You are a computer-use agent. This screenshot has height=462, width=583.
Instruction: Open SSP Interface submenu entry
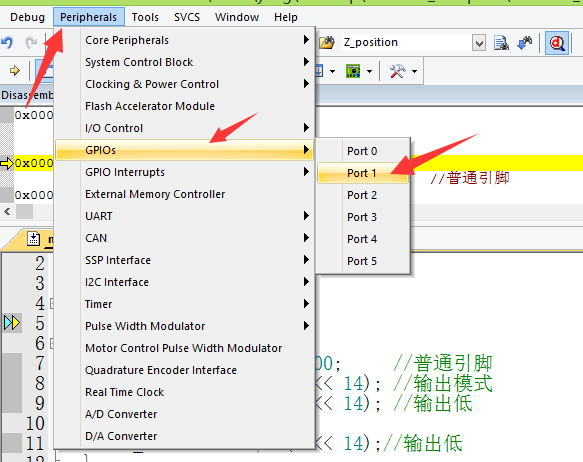pyautogui.click(x=184, y=260)
